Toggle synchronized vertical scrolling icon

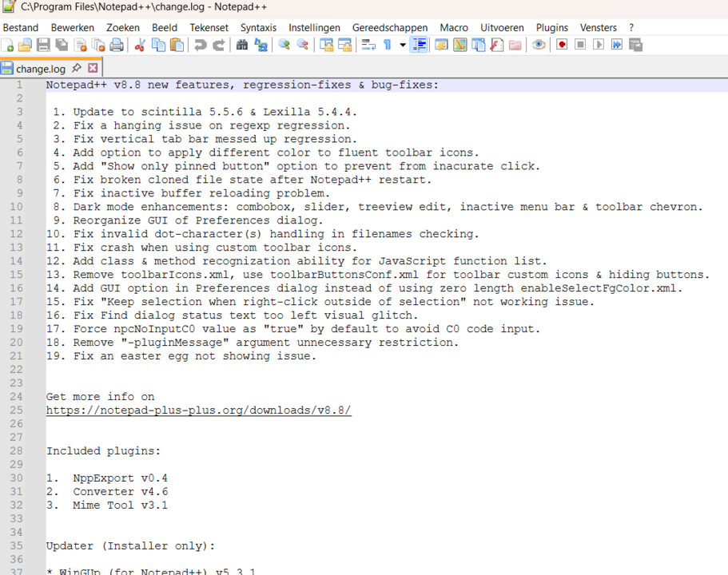[326, 45]
